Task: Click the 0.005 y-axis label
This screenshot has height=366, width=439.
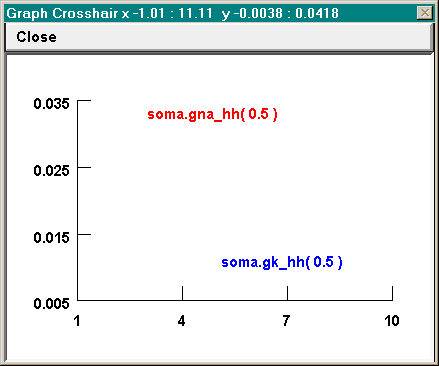Action: 51,304
